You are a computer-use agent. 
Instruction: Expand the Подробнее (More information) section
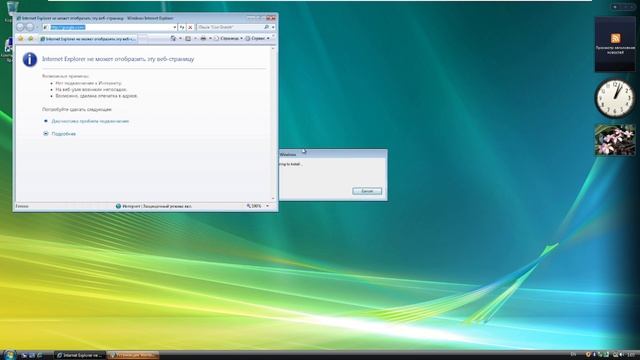pyautogui.click(x=60, y=134)
